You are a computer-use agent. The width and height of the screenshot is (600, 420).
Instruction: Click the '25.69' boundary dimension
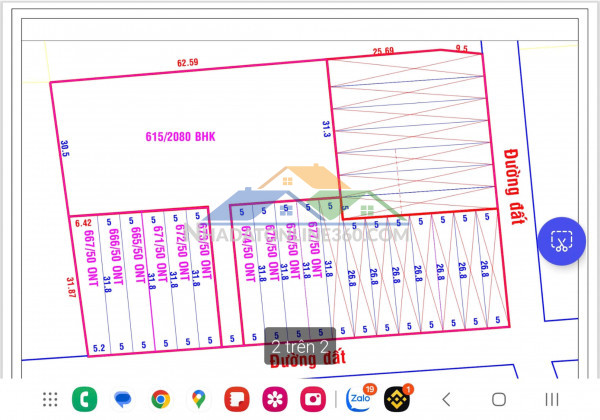pos(383,51)
